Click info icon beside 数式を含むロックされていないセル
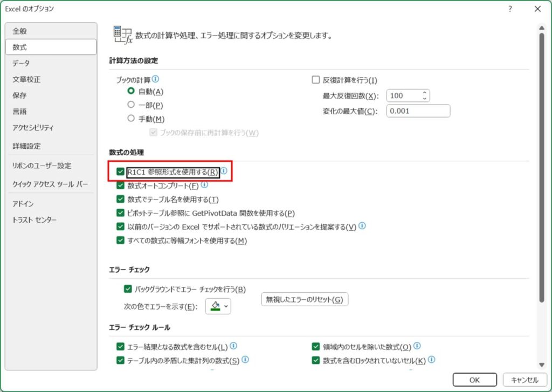 tap(432, 360)
